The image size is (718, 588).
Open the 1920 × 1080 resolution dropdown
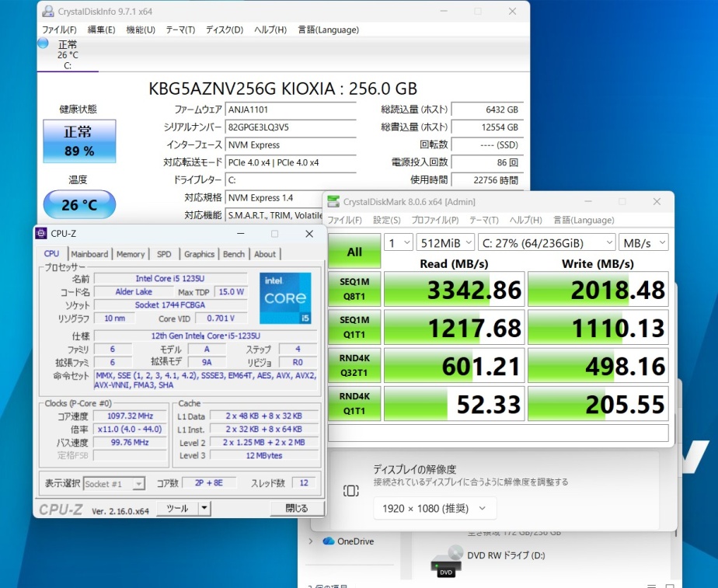pos(434,509)
